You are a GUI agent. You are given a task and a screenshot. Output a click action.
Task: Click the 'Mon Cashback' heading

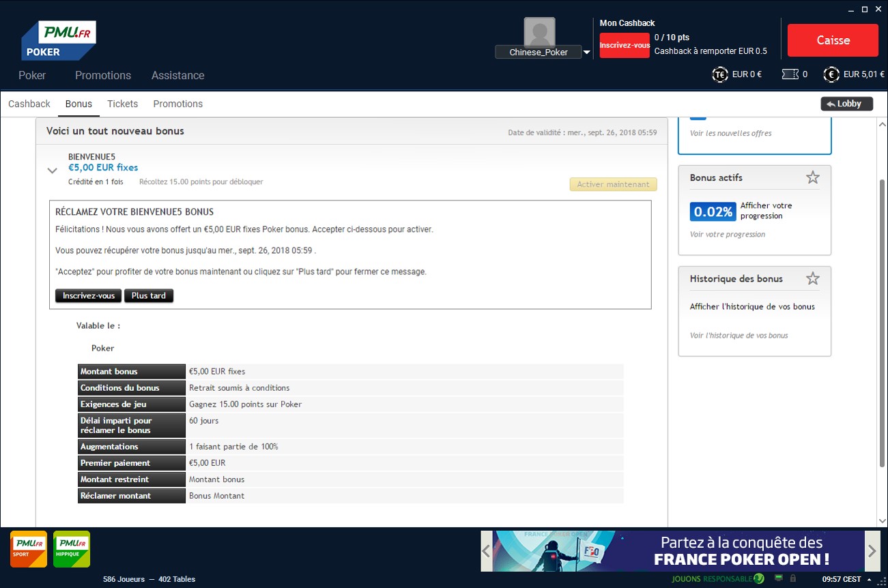pos(627,23)
